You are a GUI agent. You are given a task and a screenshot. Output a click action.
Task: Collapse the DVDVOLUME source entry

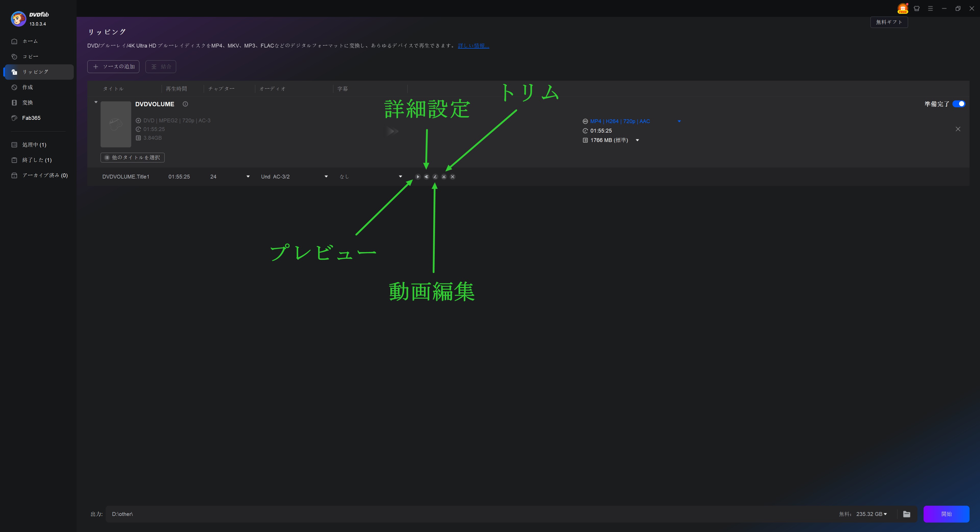tap(96, 102)
